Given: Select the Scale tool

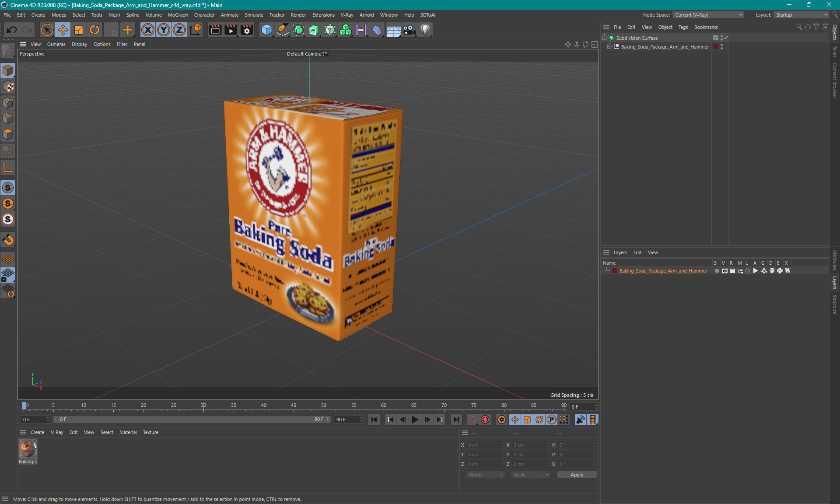Looking at the screenshot, I should 79,30.
